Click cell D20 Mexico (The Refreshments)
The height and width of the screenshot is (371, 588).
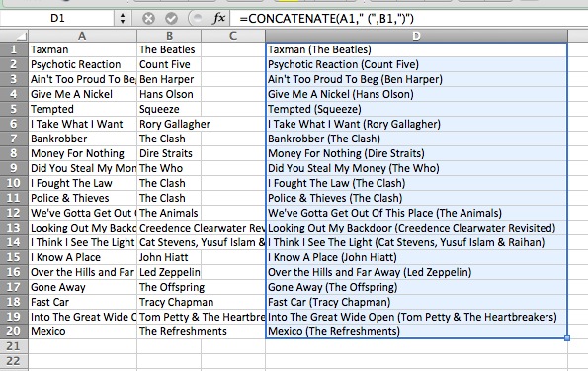click(x=416, y=331)
